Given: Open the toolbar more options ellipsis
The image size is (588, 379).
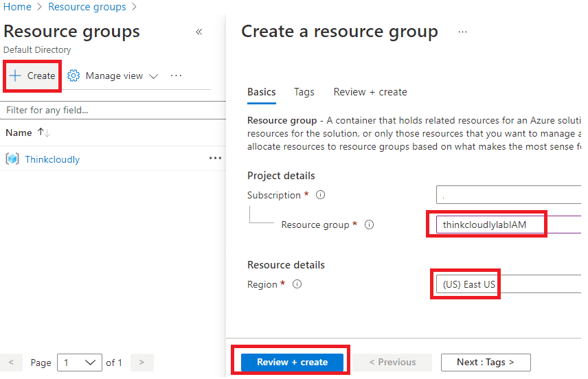Looking at the screenshot, I should click(176, 76).
